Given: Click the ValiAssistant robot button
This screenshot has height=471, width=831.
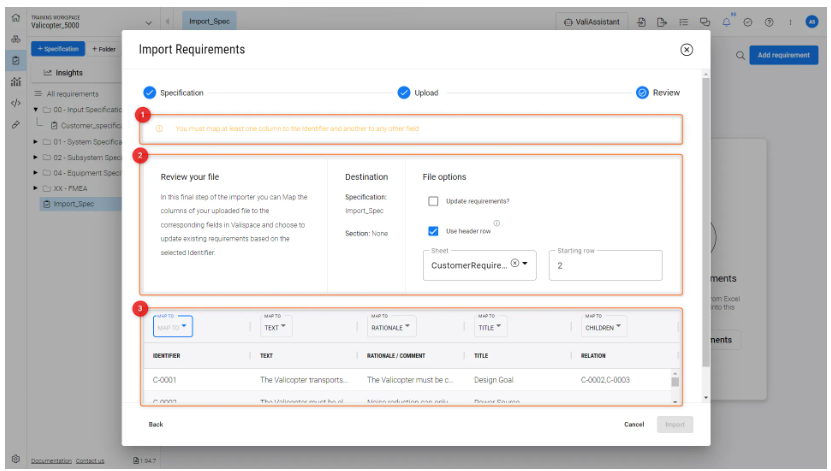Looking at the screenshot, I should (x=591, y=22).
